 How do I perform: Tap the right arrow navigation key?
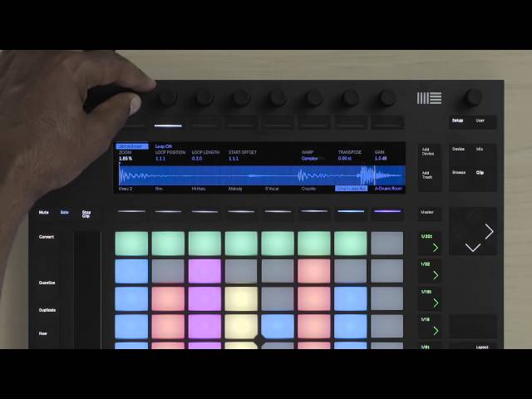click(489, 232)
